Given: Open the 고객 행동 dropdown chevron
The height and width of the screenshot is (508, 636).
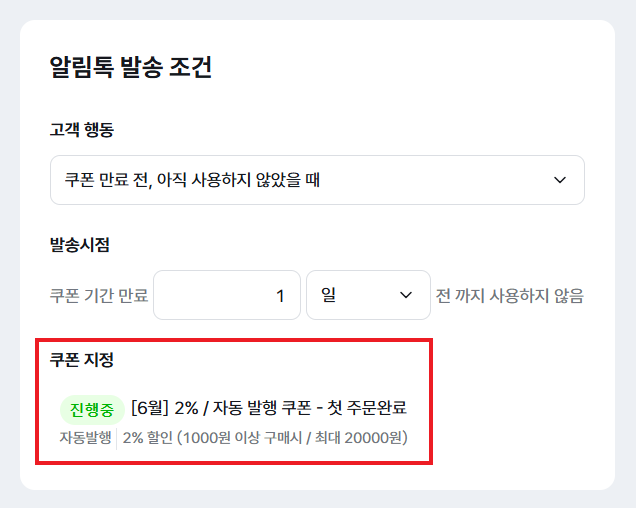Looking at the screenshot, I should click(559, 180).
